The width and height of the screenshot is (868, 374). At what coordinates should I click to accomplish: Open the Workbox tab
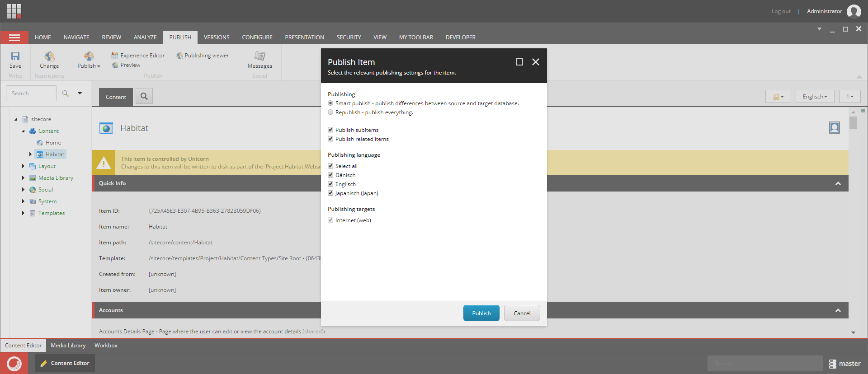click(106, 346)
